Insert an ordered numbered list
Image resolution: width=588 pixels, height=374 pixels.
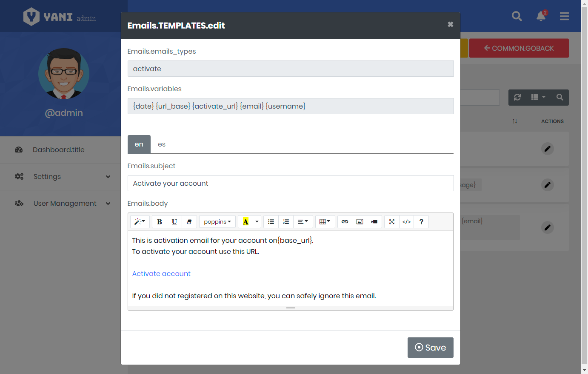[286, 222]
